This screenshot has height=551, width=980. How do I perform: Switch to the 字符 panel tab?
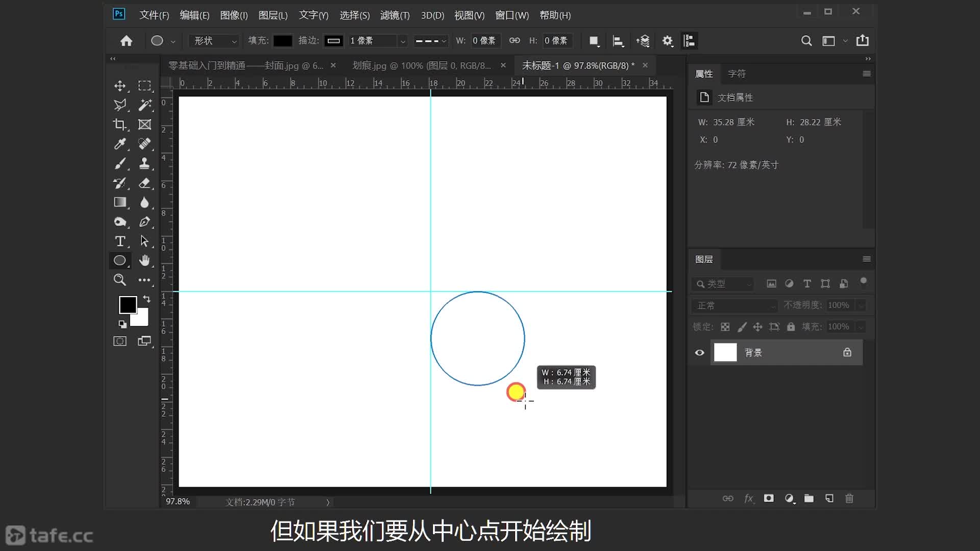[x=737, y=74]
